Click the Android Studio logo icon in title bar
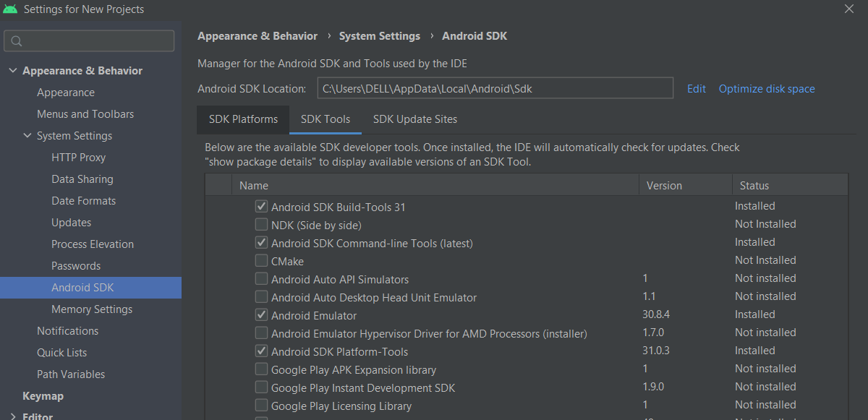Screen dimensions: 868x420 [x=10, y=9]
